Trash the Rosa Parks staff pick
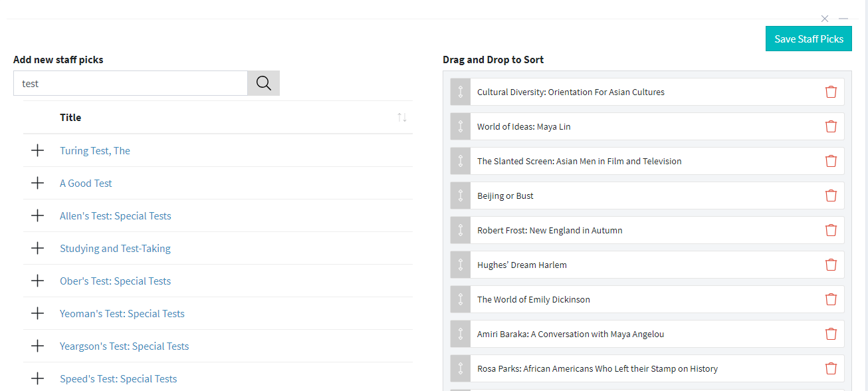This screenshot has width=868, height=391. pyautogui.click(x=831, y=368)
